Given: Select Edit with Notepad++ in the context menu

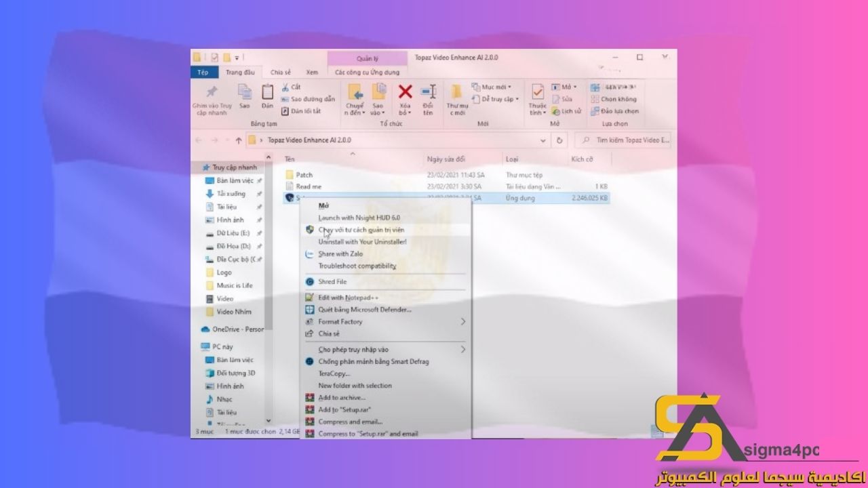Looking at the screenshot, I should coord(348,298).
